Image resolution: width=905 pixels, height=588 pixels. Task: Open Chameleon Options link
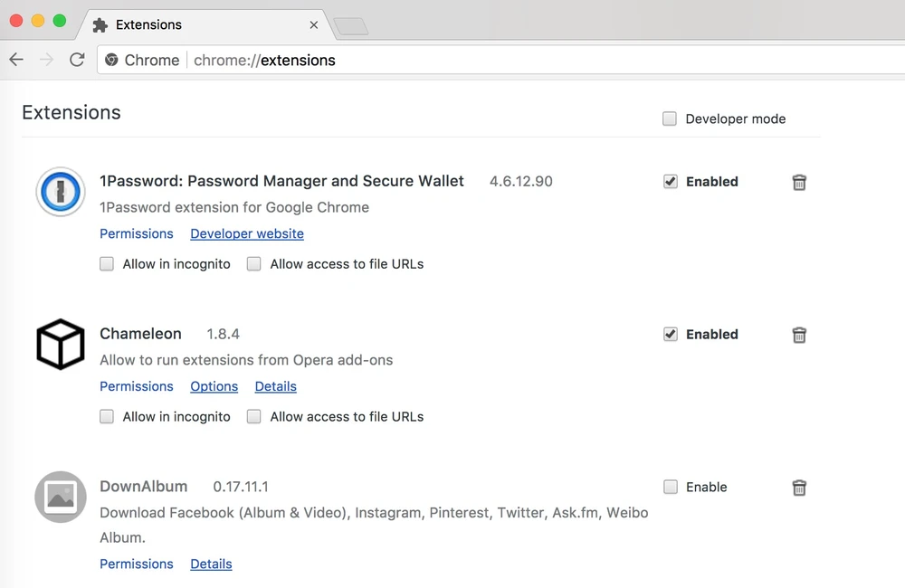pos(214,386)
